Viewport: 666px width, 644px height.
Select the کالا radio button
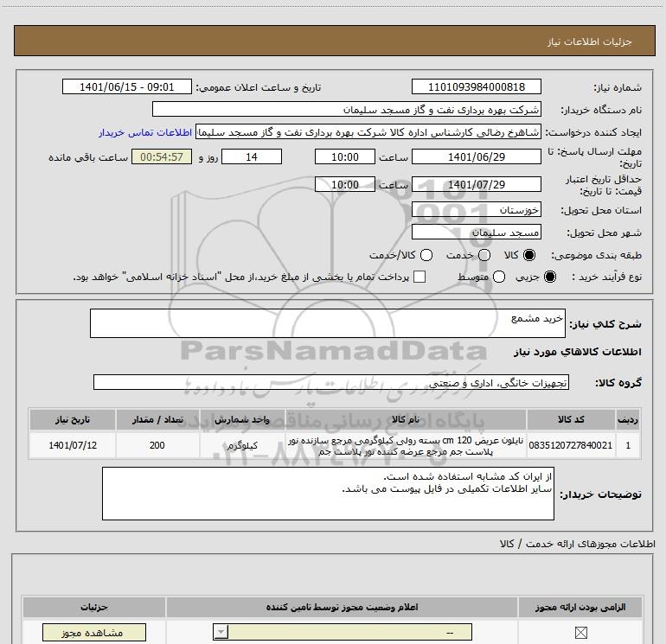(x=529, y=255)
